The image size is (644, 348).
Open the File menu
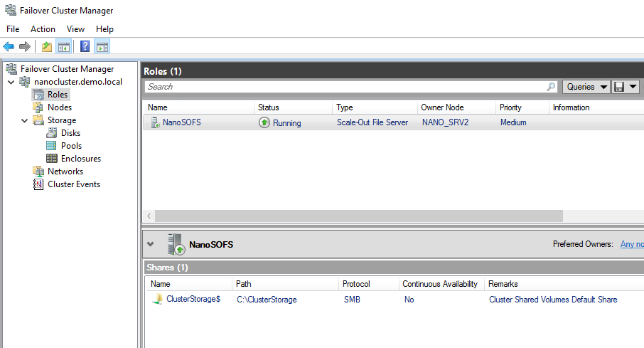click(x=13, y=28)
